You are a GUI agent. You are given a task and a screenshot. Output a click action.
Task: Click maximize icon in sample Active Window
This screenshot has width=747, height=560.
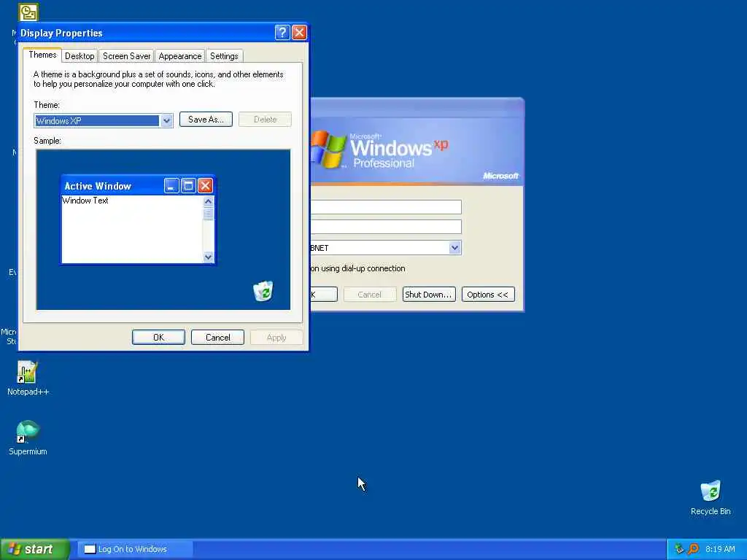tap(188, 186)
